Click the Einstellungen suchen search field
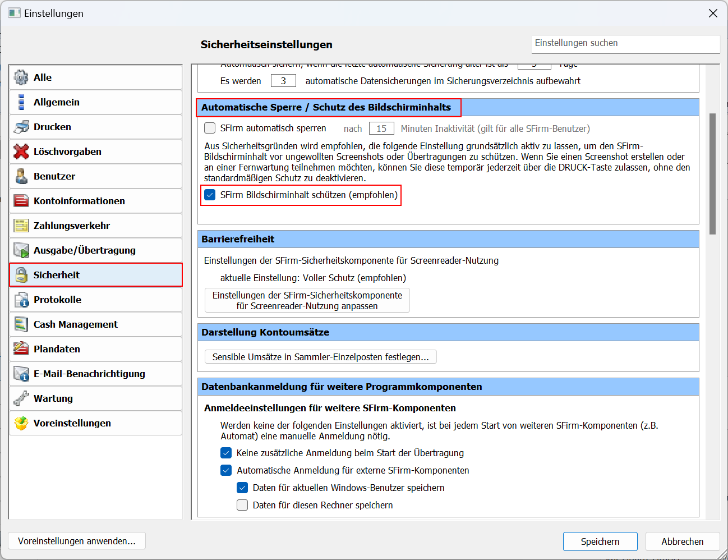The height and width of the screenshot is (560, 728). coord(625,44)
